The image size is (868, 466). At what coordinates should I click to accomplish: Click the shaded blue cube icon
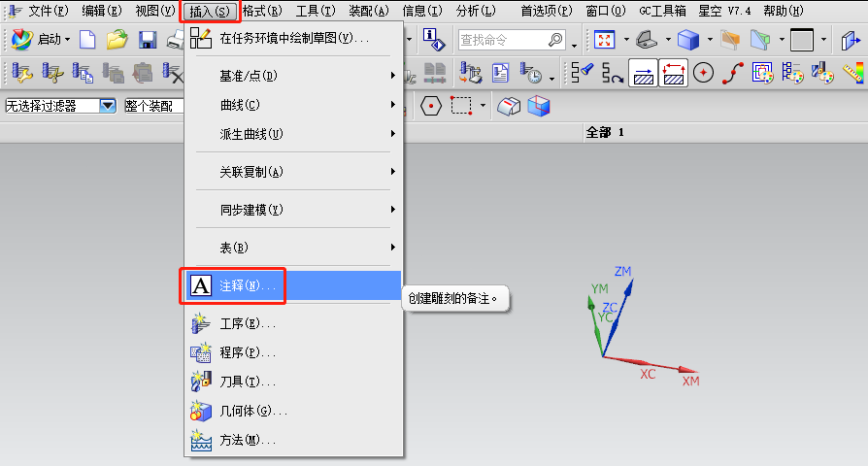coord(688,40)
